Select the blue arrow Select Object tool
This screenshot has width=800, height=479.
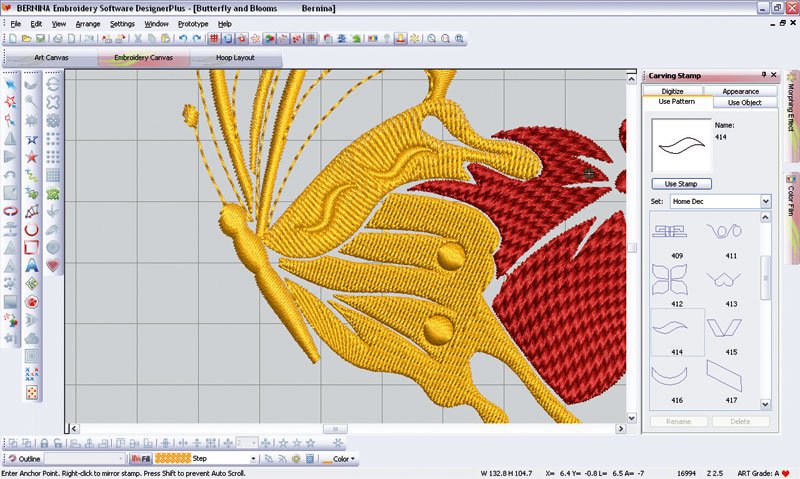pos(10,85)
